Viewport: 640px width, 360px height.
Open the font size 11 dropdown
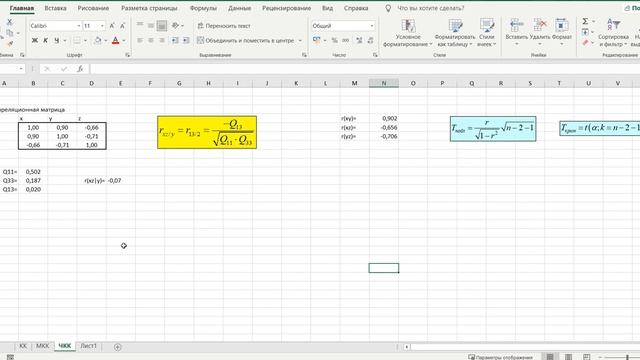102,26
